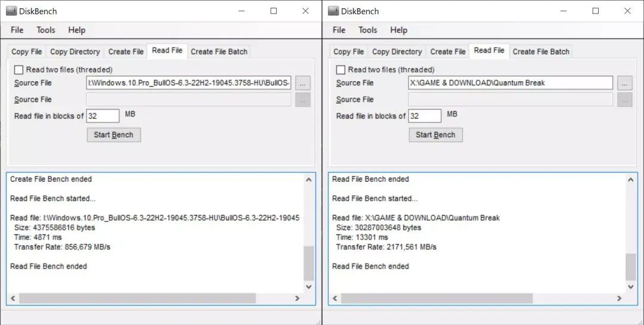Maximize the left DiskBench window
The height and width of the screenshot is (325, 644).
[x=274, y=11]
